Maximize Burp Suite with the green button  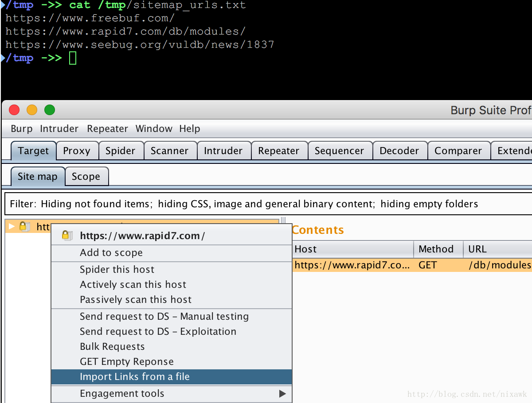[50, 110]
